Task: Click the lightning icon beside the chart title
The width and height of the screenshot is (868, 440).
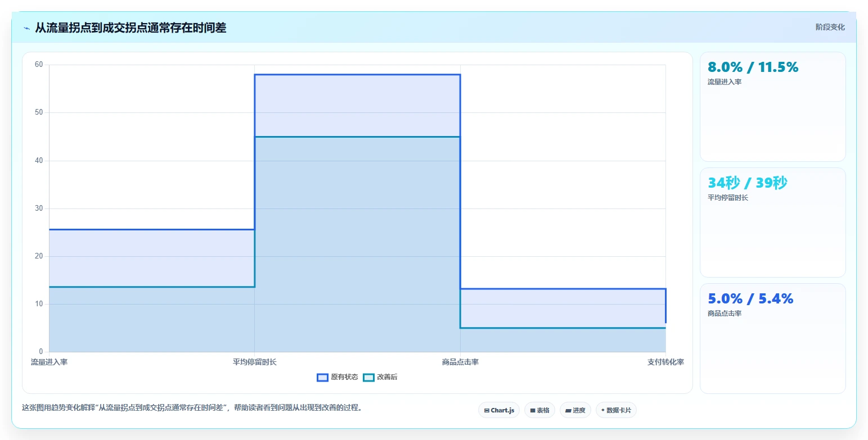Action: click(27, 28)
